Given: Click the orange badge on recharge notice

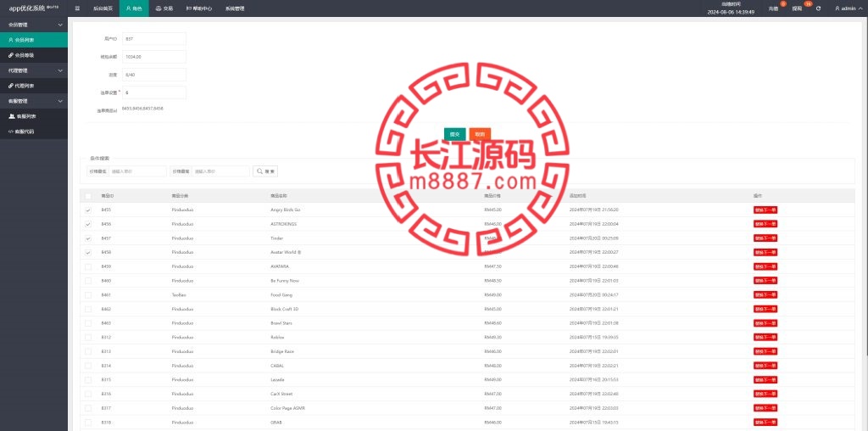Looking at the screenshot, I should [x=782, y=4].
